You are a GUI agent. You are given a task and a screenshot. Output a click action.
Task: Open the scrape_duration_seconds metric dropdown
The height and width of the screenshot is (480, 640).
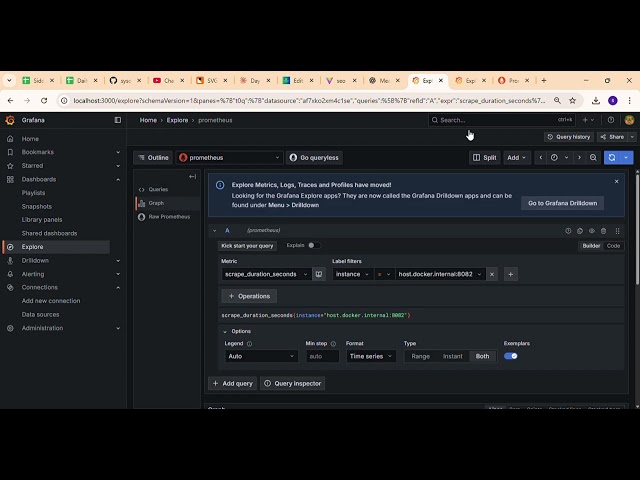click(266, 274)
